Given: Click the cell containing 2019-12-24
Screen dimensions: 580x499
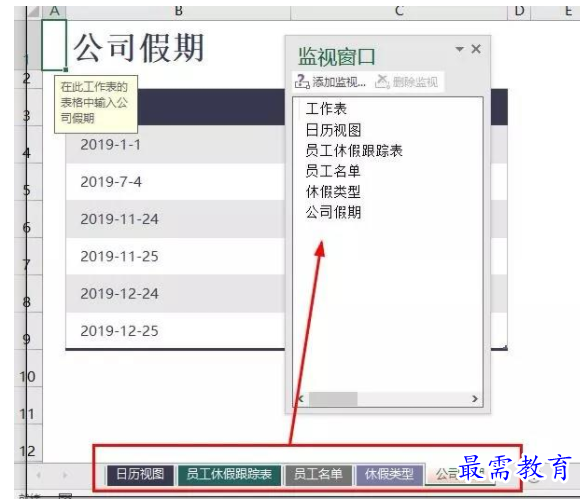Looking at the screenshot, I should pyautogui.click(x=175, y=294).
